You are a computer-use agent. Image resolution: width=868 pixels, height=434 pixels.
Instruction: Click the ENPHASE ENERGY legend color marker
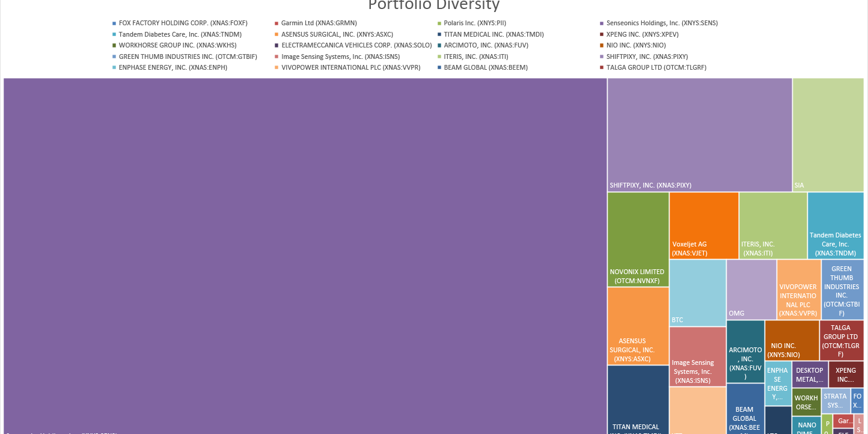point(114,68)
